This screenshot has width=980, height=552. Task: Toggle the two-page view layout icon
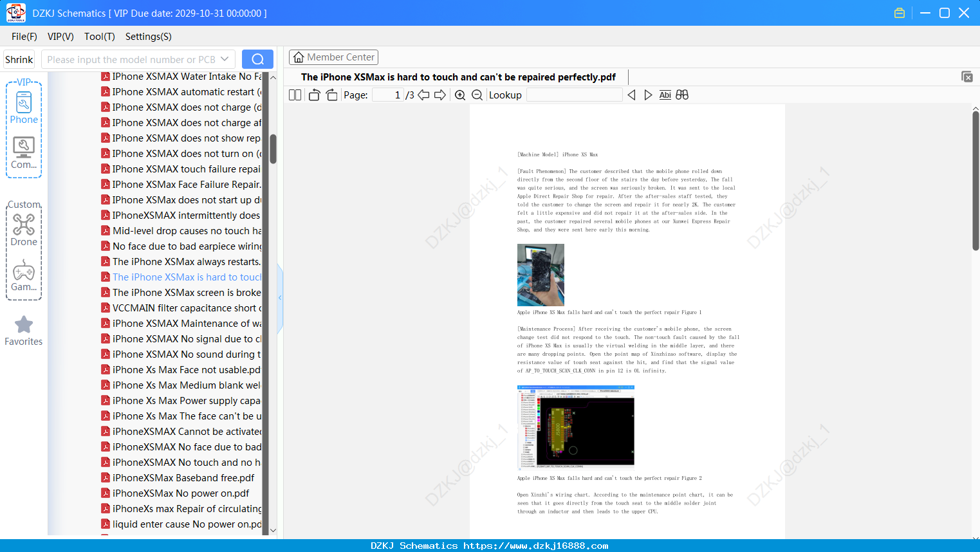[295, 95]
